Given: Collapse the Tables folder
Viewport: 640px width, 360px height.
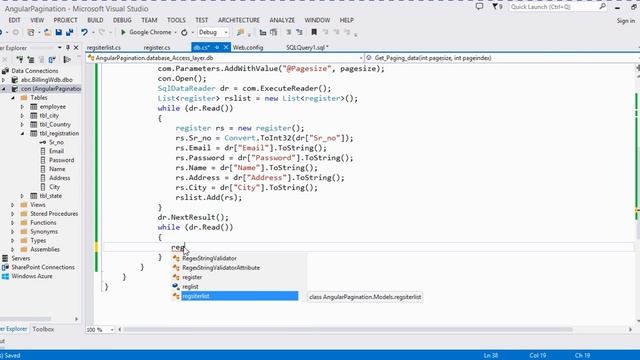Looking at the screenshot, I should click(x=13, y=98).
